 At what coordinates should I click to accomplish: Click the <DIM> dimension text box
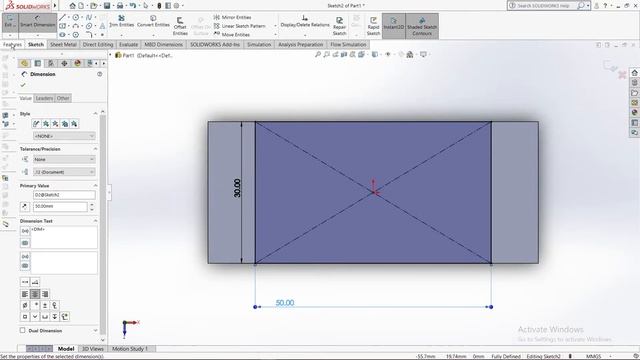(x=64, y=237)
